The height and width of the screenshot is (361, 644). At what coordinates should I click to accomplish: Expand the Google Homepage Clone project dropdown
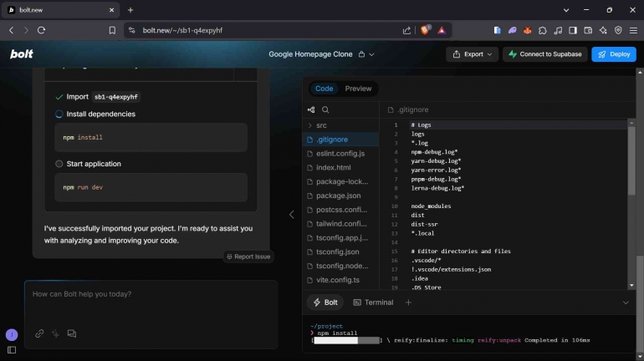tap(371, 54)
